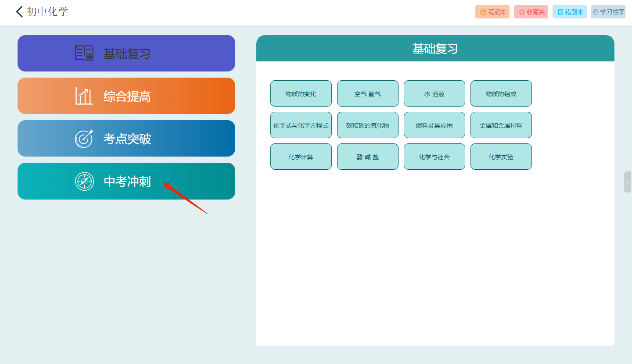Click the compass icon on 中考冲刺
Screen dimensions: 632x364
click(x=84, y=181)
